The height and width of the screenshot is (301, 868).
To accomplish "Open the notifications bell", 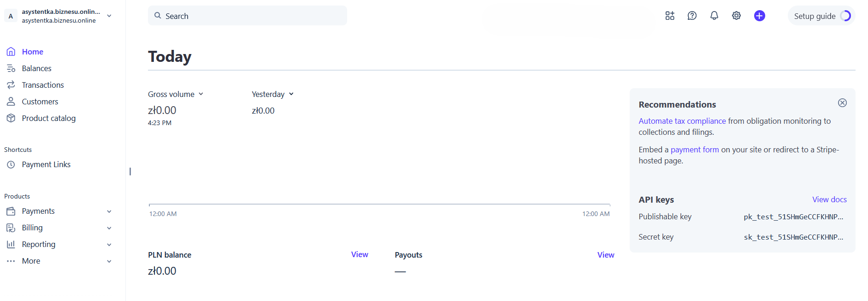I will (714, 16).
